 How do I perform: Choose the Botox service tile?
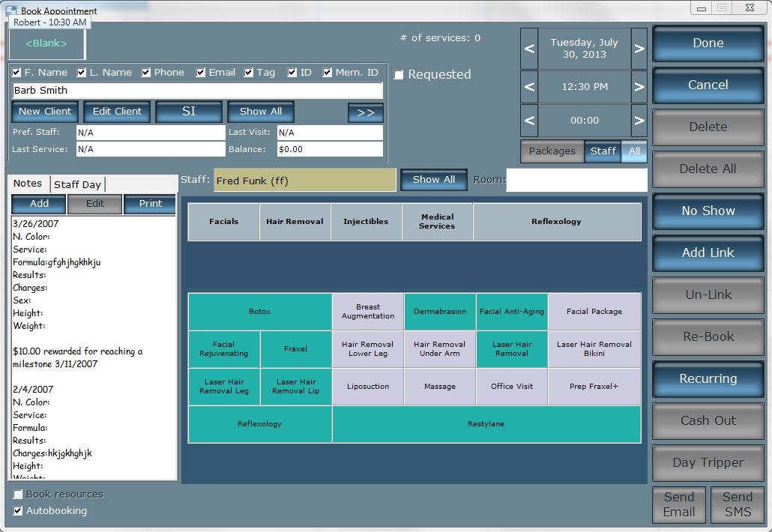coord(259,312)
